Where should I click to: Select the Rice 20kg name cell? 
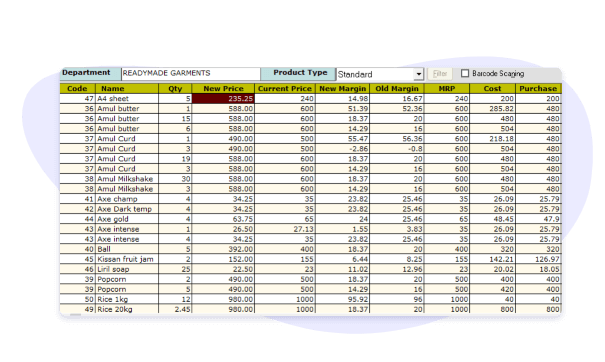click(127, 309)
